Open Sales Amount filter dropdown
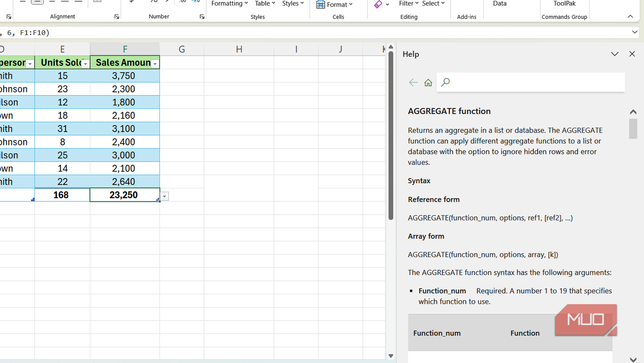Image resolution: width=644 pixels, height=363 pixels. click(155, 64)
